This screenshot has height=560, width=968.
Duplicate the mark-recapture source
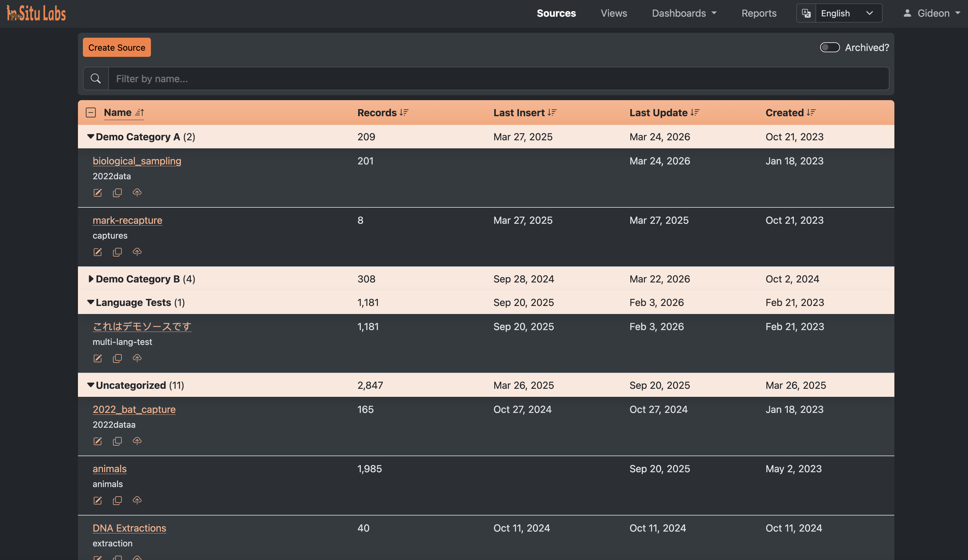(117, 252)
